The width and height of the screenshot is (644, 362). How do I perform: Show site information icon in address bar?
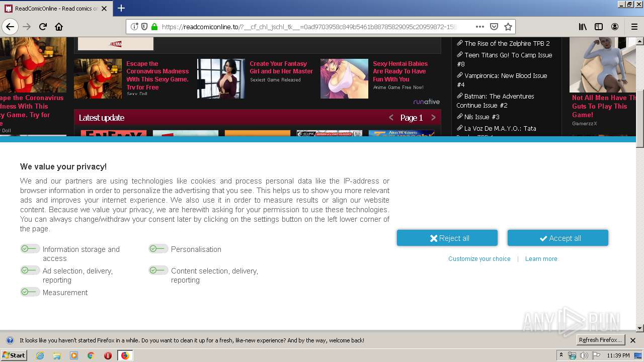[x=134, y=27]
